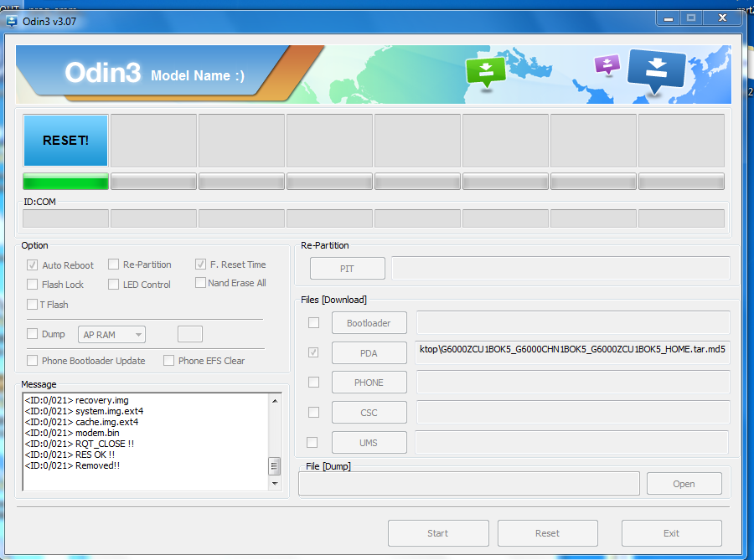Click the UMS file path field
The width and height of the screenshot is (754, 560).
(571, 442)
